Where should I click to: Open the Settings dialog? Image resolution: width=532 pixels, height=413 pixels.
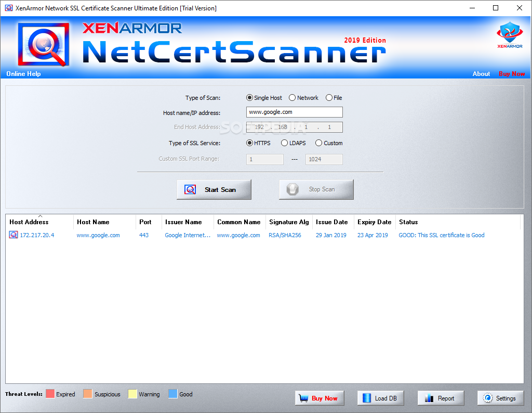pyautogui.click(x=500, y=398)
